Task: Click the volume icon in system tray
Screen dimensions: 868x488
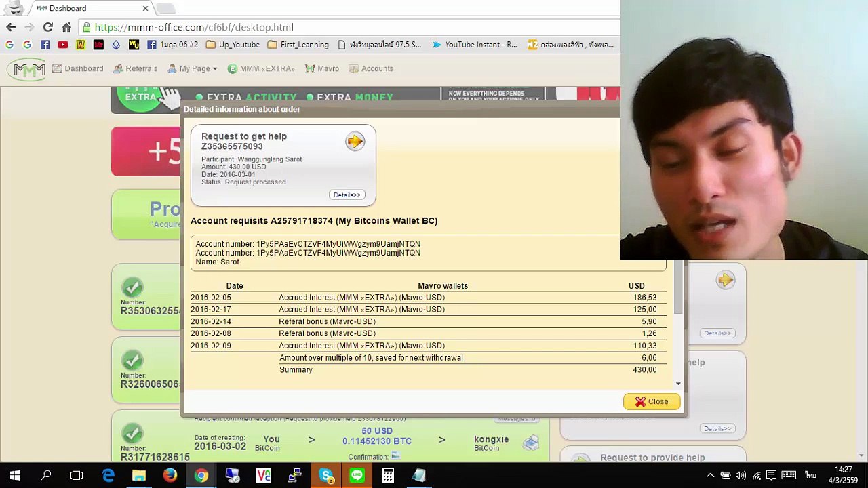Action: pos(741,476)
